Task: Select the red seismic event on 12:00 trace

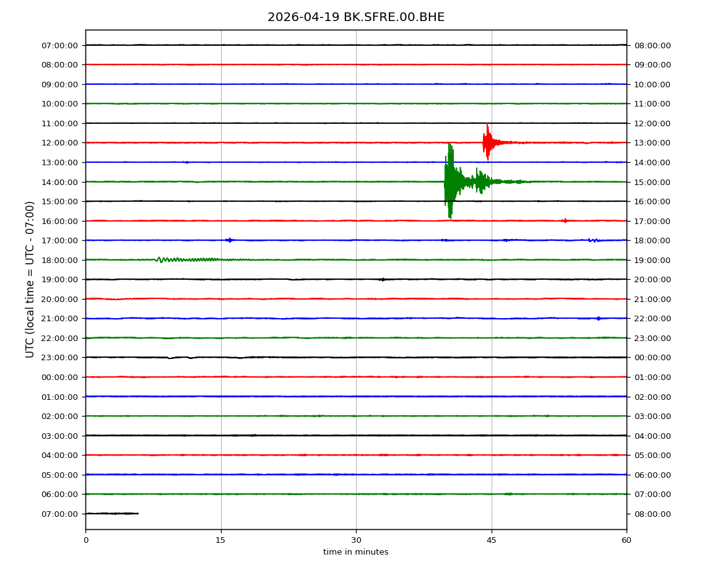Action: [x=488, y=142]
